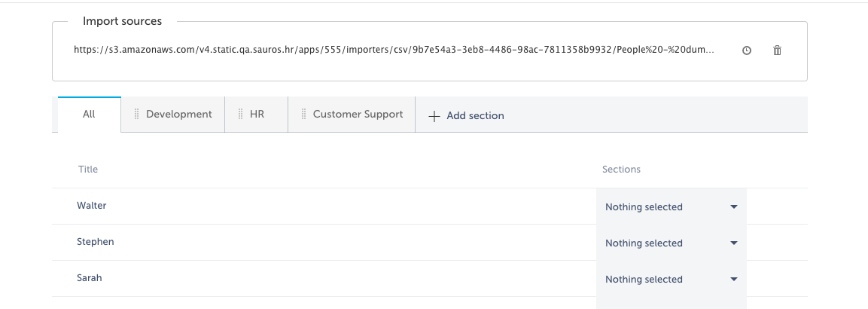The width and height of the screenshot is (868, 309).
Task: Click the plus icon to add a section
Action: [x=434, y=116]
